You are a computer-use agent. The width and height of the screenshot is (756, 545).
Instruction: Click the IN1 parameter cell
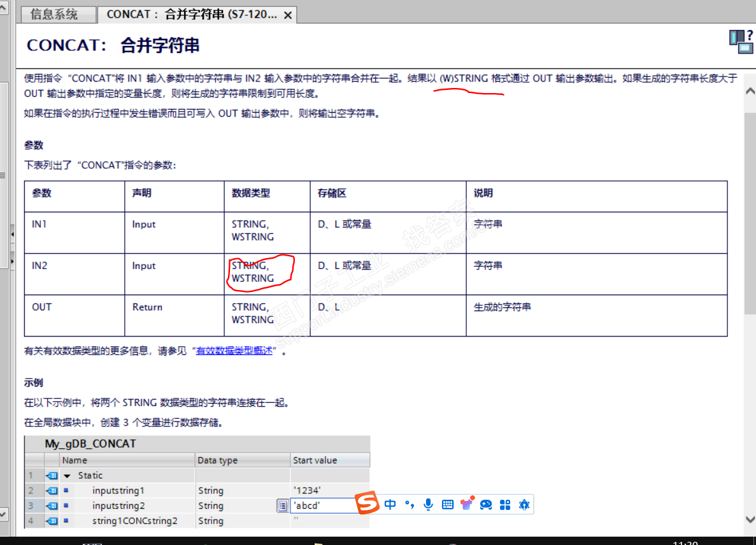click(75, 233)
